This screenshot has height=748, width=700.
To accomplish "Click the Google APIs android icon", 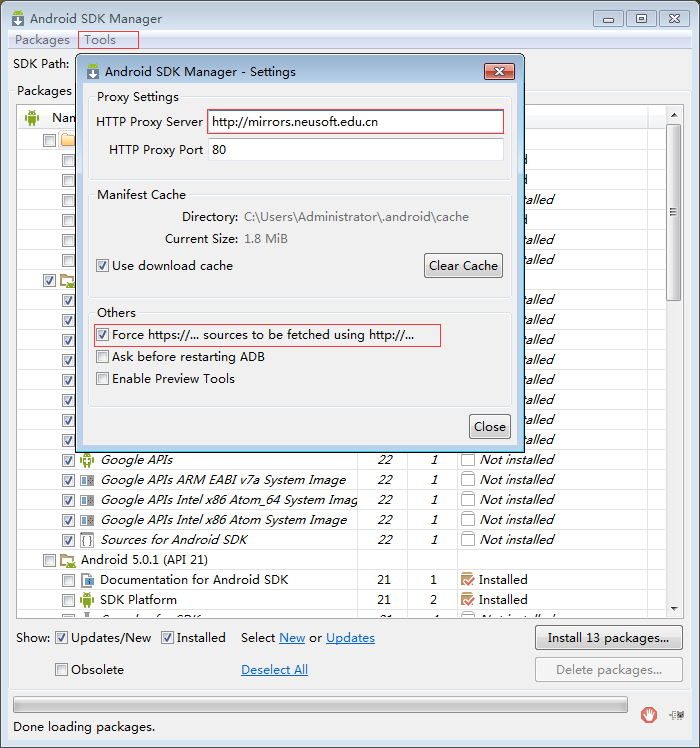I will [x=87, y=460].
